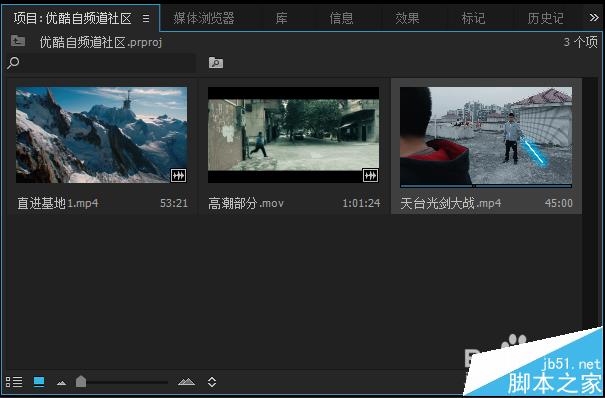Viewport: 605px width, 398px height.
Task: Click the find-in-bin folder search icon
Action: click(216, 62)
